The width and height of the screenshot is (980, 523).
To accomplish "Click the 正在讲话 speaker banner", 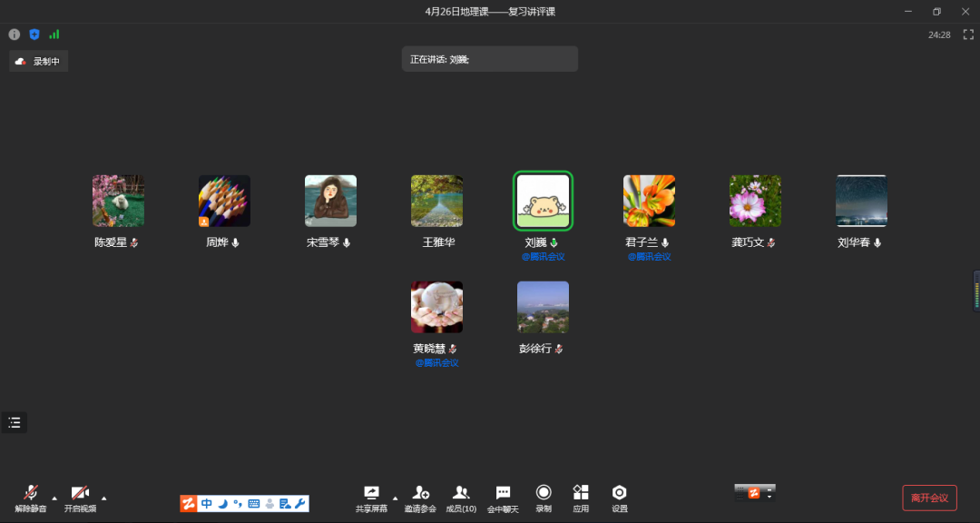I will tap(490, 59).
